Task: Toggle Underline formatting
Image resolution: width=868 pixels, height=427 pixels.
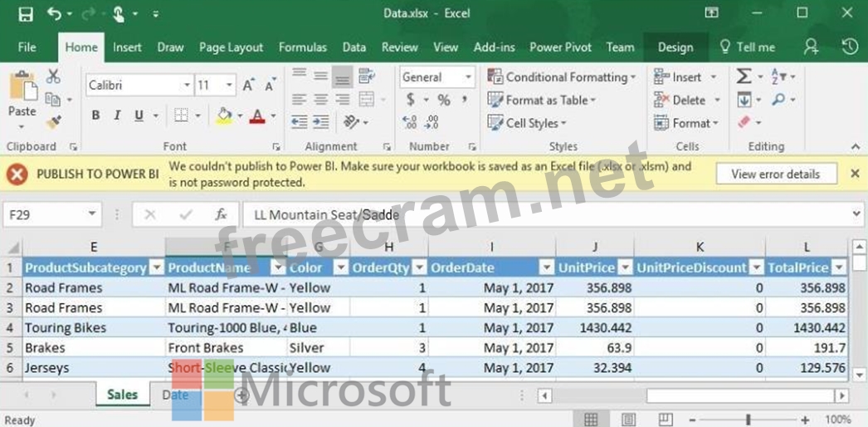Action: tap(139, 115)
